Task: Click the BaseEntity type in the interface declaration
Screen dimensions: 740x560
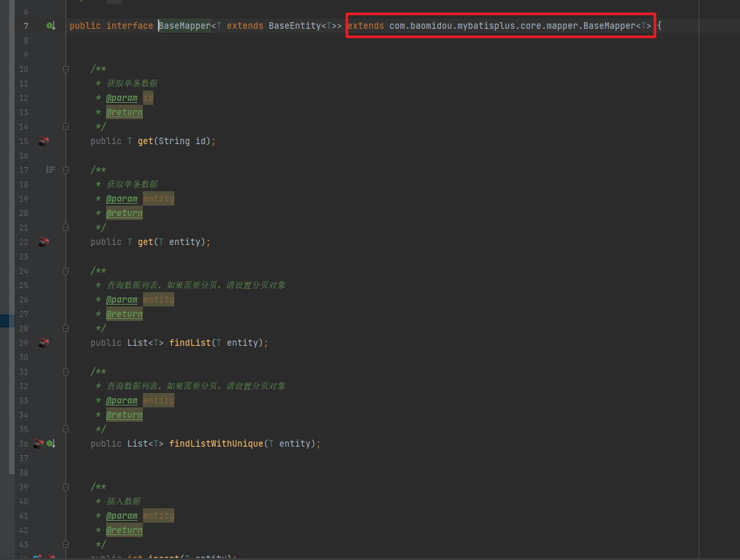Action: 294,26
